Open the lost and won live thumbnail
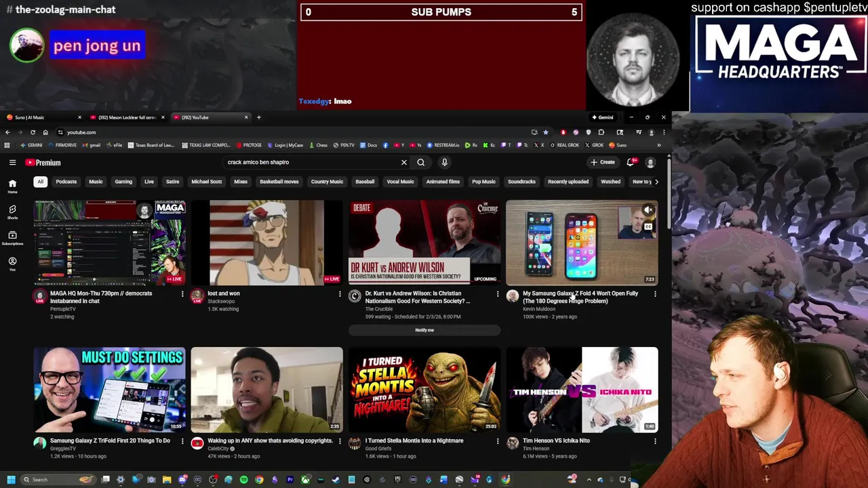The height and width of the screenshot is (488, 868). click(267, 243)
